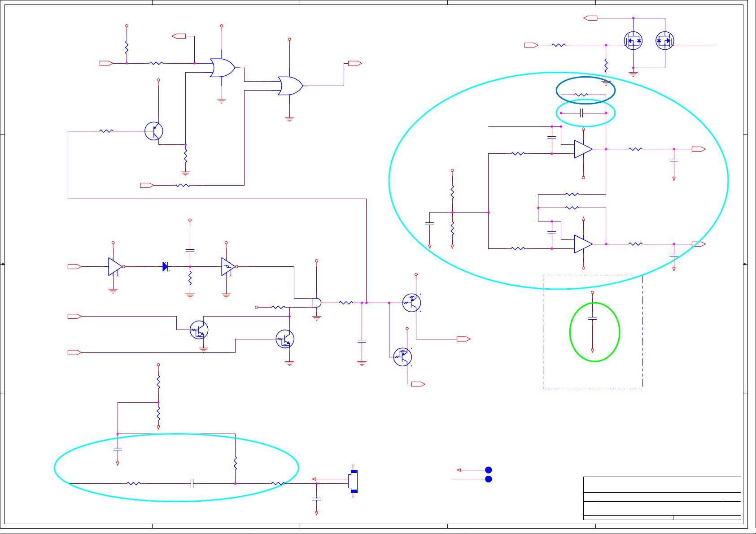Viewport: 756px width, 534px height.
Task: Click the lower op-amp triangle
Action: 583,244
